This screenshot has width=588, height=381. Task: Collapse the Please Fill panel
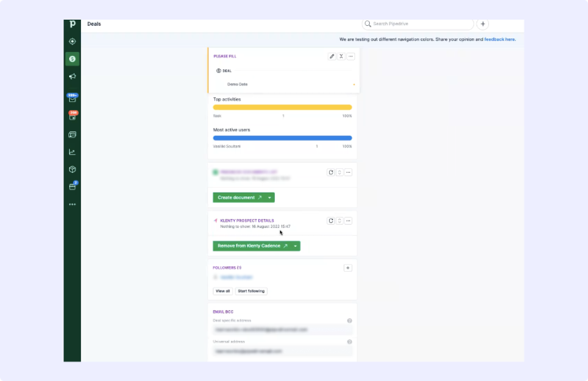[x=341, y=57]
